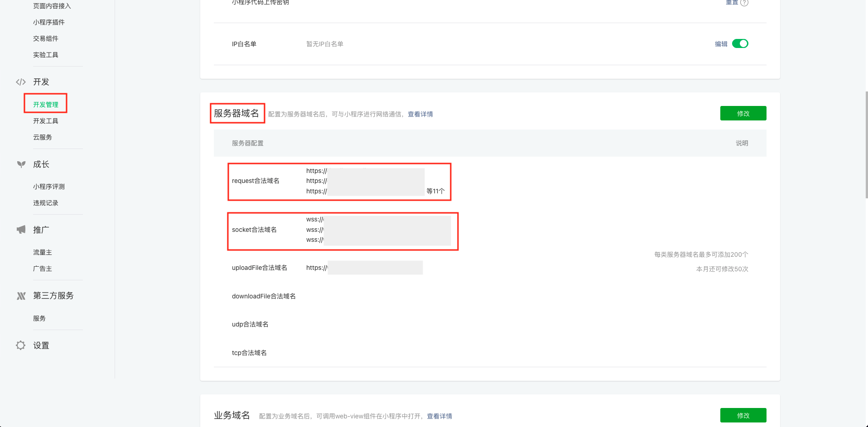This screenshot has width=868, height=427.
Task: Go to 云服务 sidebar item
Action: point(43,137)
